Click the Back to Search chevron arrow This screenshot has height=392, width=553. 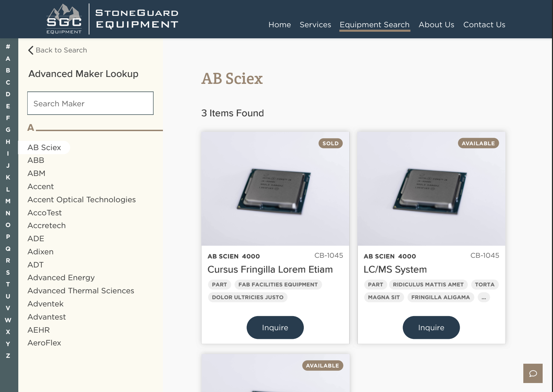[x=31, y=50]
